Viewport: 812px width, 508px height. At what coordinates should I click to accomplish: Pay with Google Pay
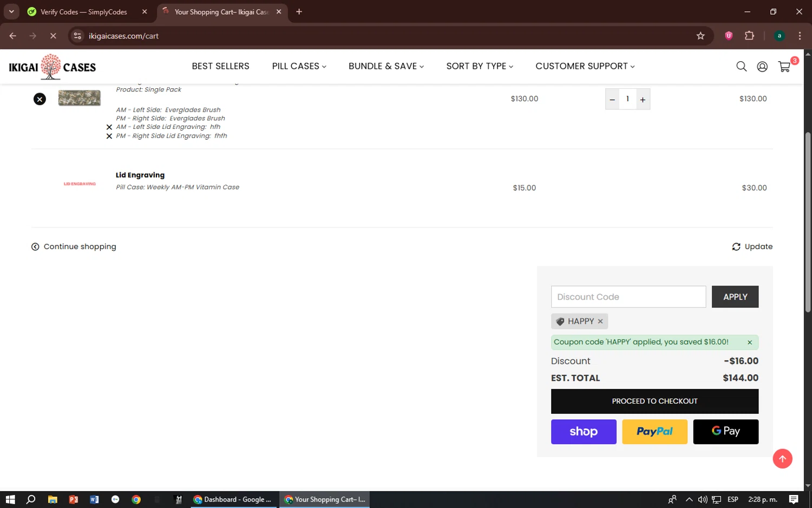pos(725,432)
